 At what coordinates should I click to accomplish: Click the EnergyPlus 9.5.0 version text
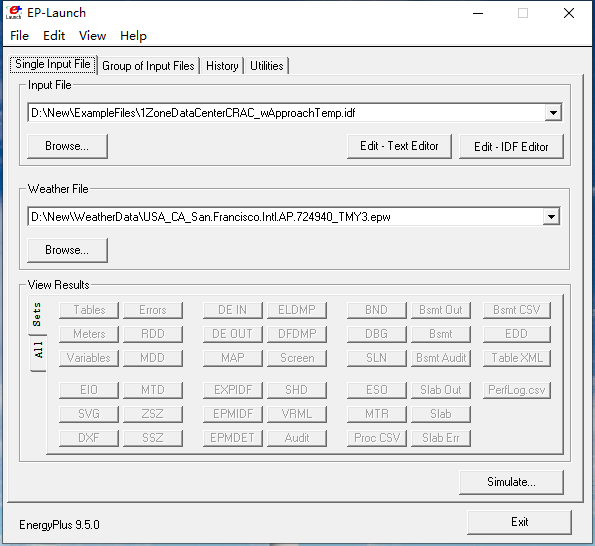pyautogui.click(x=59, y=525)
